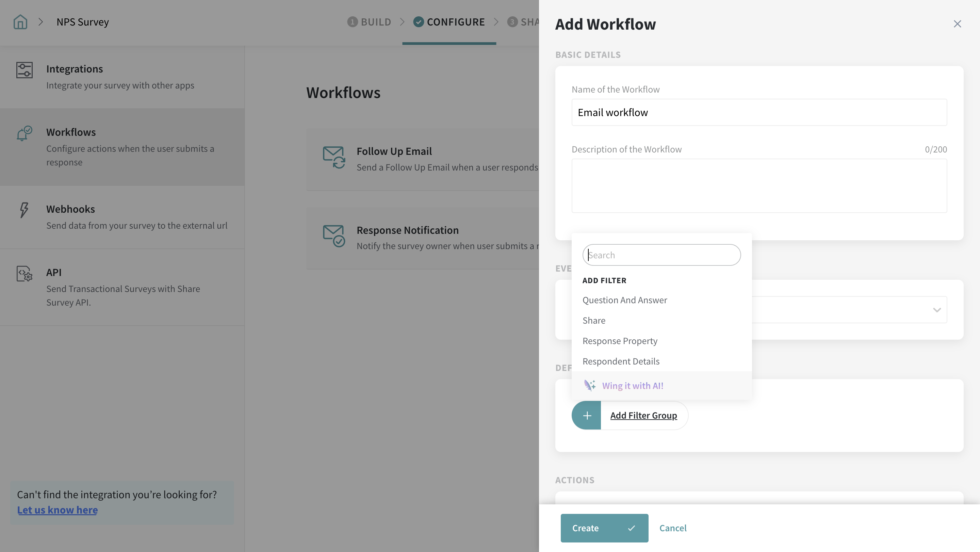
Task: Click the Integrations sliders icon
Action: tap(24, 70)
